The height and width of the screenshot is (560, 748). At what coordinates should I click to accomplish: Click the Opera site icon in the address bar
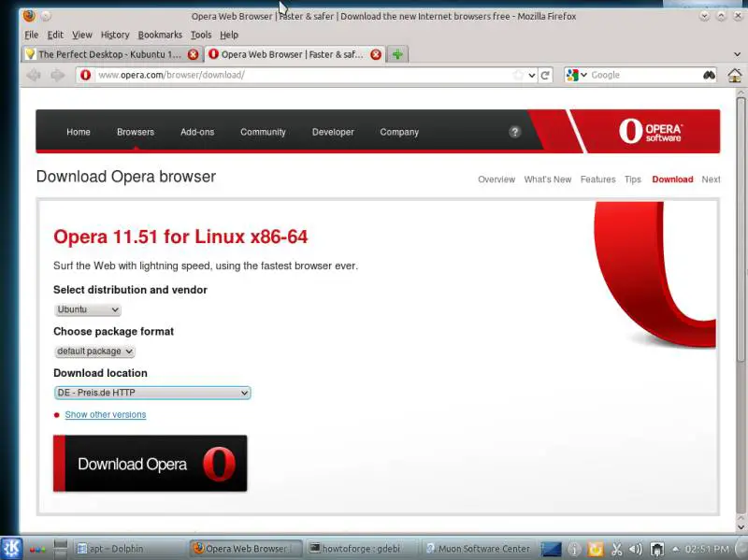[85, 75]
